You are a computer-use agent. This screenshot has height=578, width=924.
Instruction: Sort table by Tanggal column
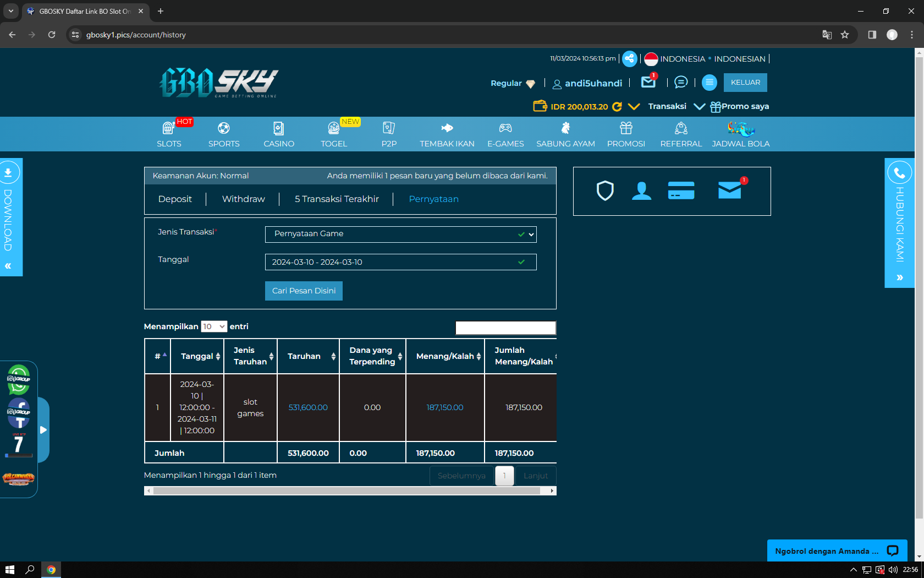tap(201, 356)
